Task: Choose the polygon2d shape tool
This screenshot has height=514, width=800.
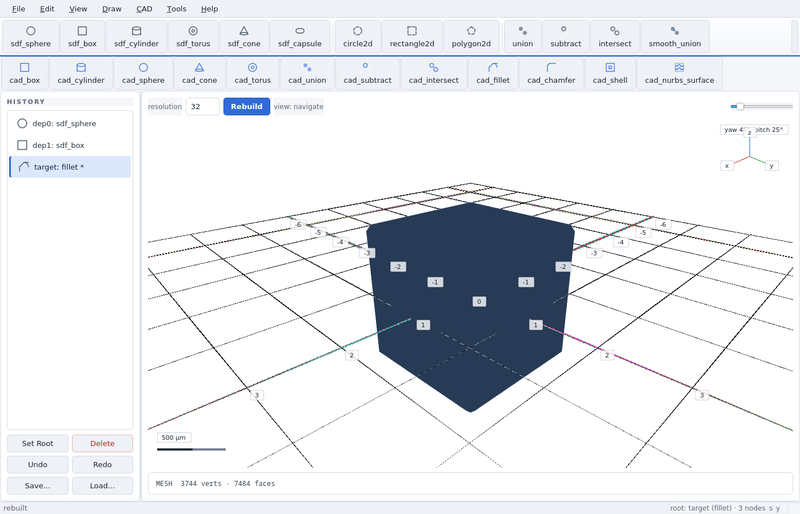Action: tap(471, 37)
